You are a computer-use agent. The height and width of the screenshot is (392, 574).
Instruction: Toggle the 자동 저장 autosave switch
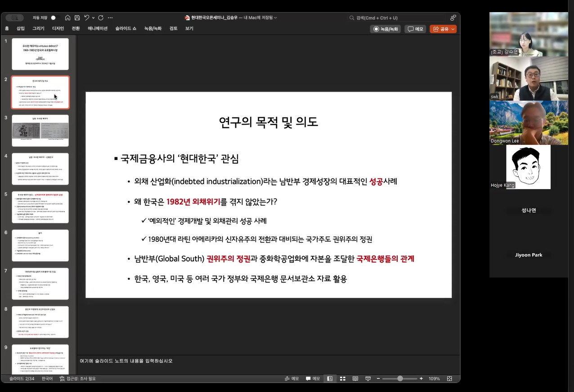tap(54, 18)
